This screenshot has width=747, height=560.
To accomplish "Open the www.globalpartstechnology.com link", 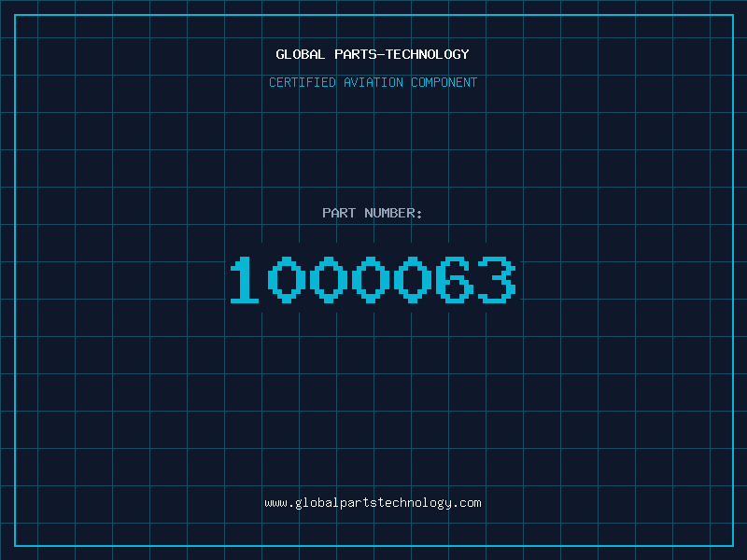I will tap(373, 503).
